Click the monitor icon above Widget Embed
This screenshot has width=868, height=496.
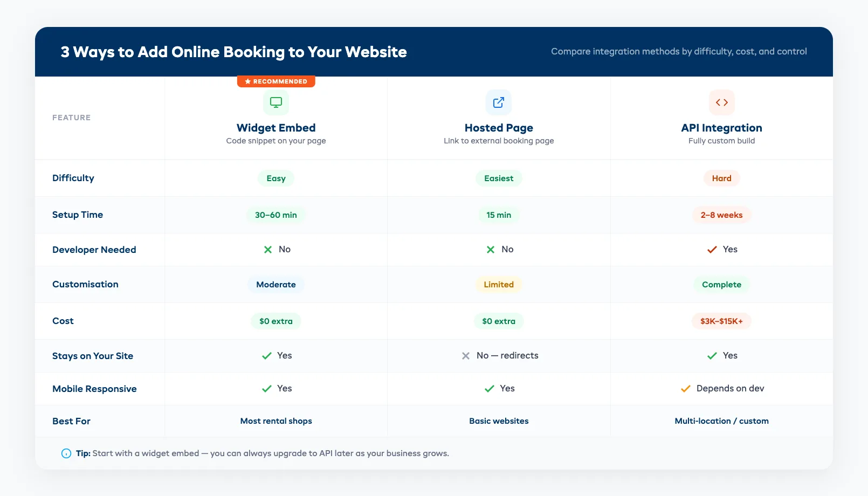pos(276,102)
